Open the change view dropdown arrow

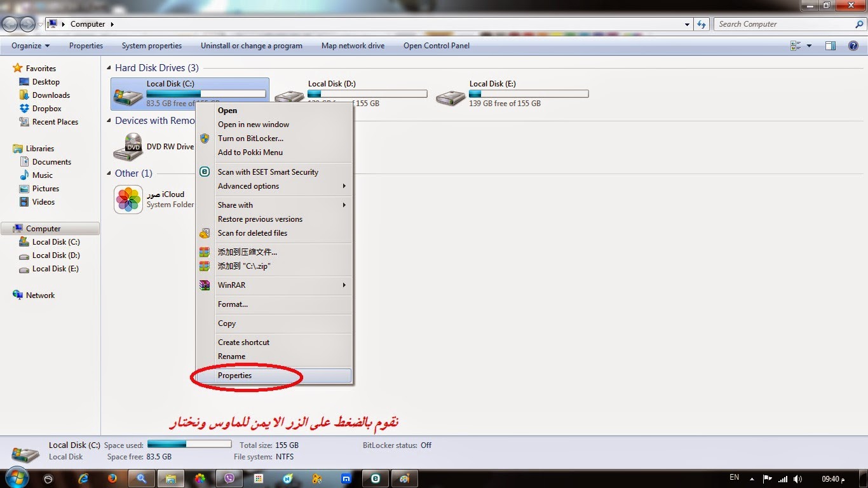pyautogui.click(x=809, y=46)
